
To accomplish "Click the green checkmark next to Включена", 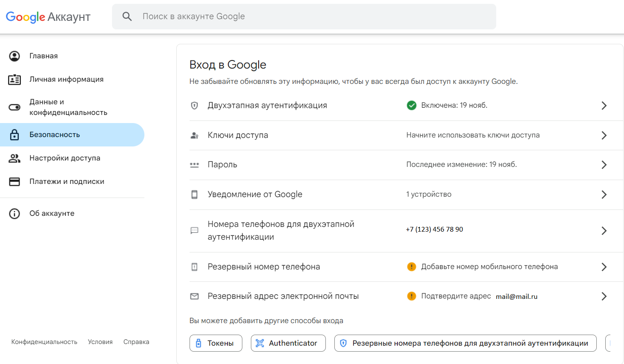I will click(x=411, y=105).
